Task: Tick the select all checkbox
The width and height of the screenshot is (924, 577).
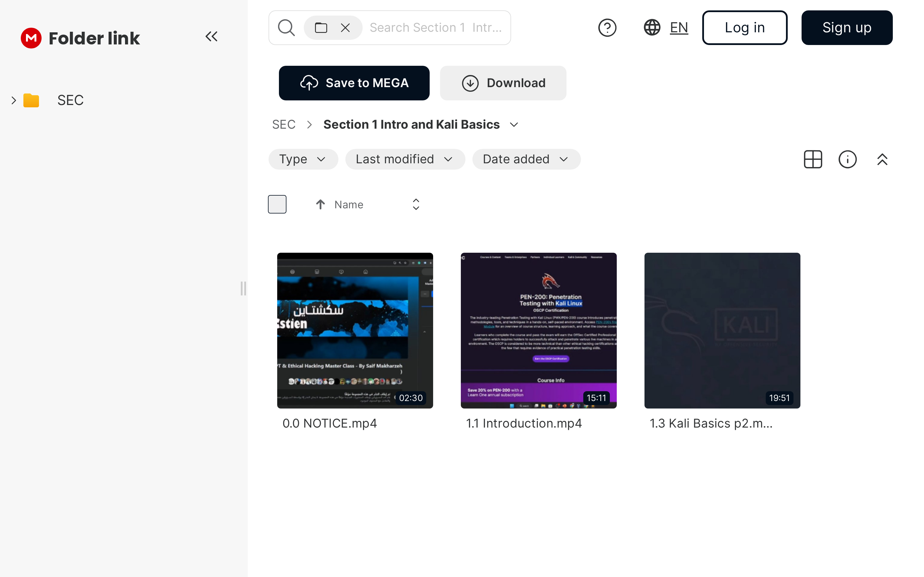Action: pyautogui.click(x=277, y=204)
